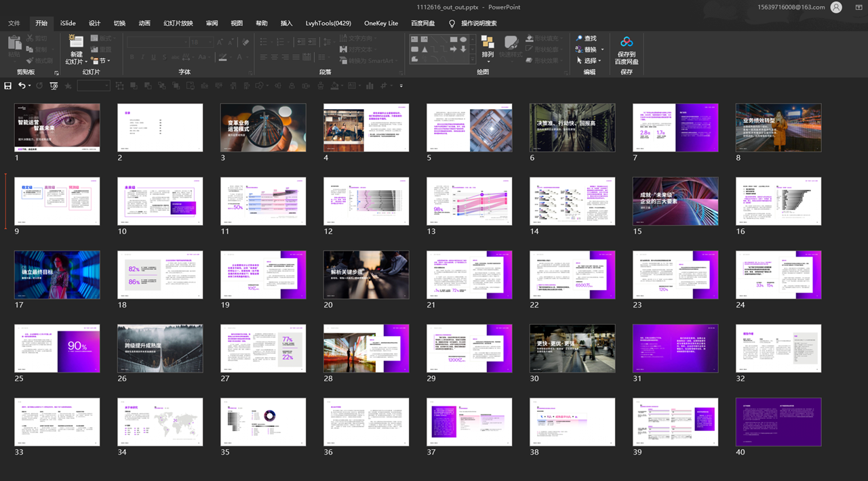Open the Customize Quick Access Toolbar dropdown
The height and width of the screenshot is (481, 868).
click(x=401, y=86)
